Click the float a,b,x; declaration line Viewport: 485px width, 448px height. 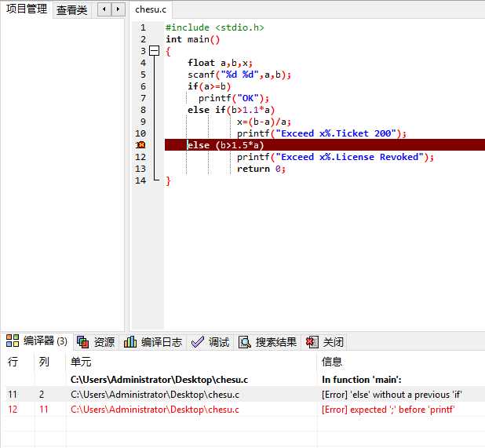[x=221, y=63]
